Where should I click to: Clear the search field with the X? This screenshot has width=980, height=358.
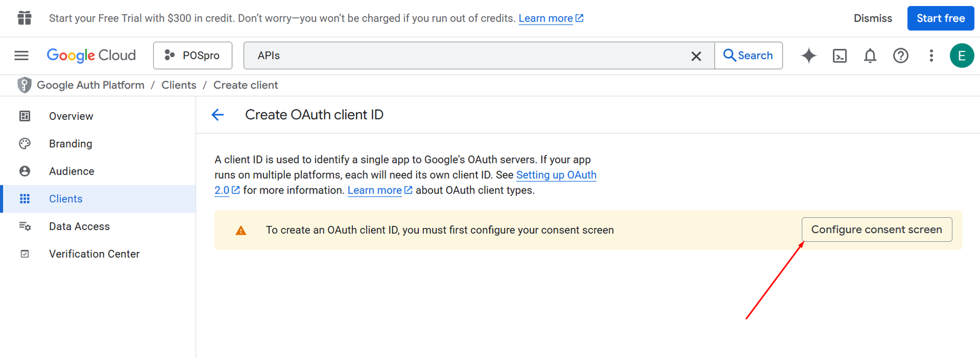pos(696,56)
